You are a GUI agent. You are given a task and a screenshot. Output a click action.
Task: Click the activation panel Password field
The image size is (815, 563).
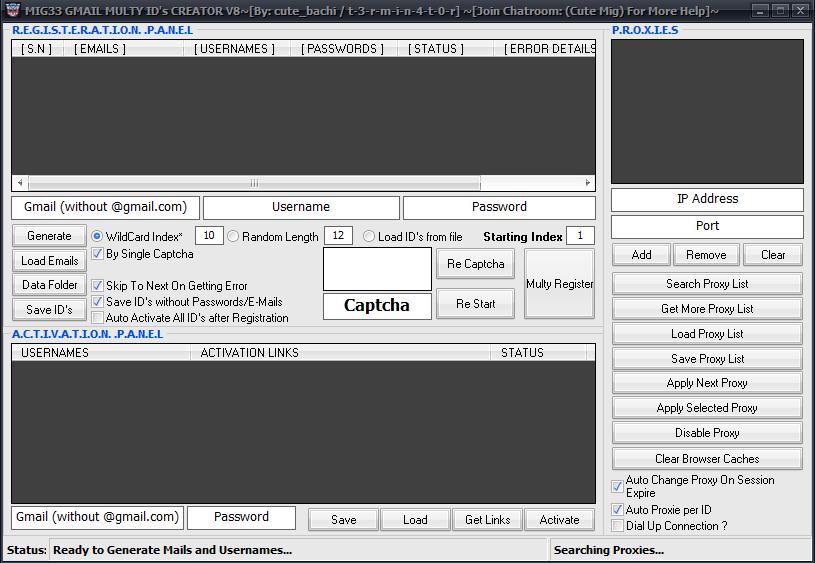coord(242,518)
